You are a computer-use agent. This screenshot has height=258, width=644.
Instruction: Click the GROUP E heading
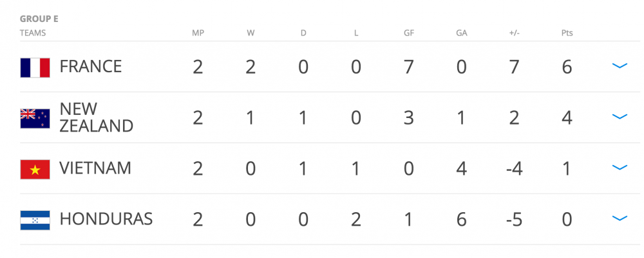click(x=39, y=19)
